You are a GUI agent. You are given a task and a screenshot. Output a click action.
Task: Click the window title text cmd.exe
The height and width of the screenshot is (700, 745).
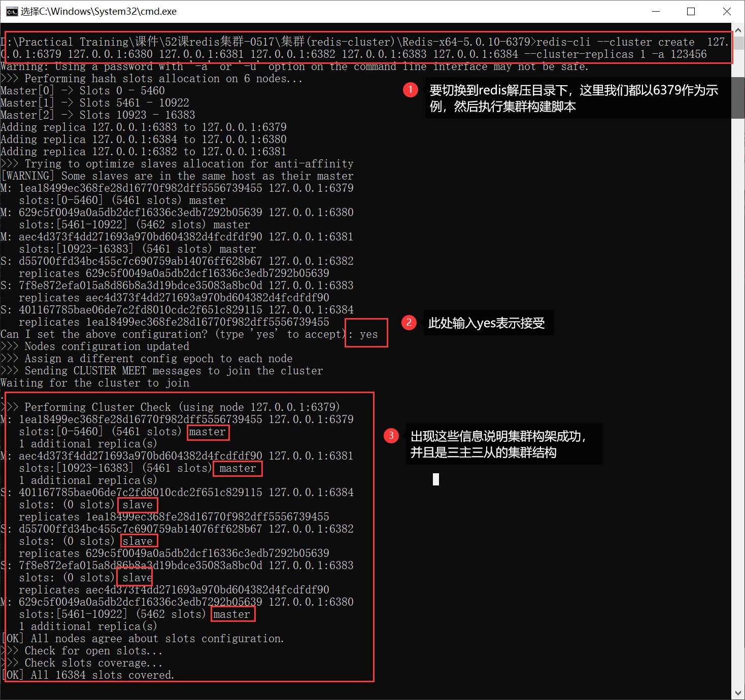coord(98,11)
